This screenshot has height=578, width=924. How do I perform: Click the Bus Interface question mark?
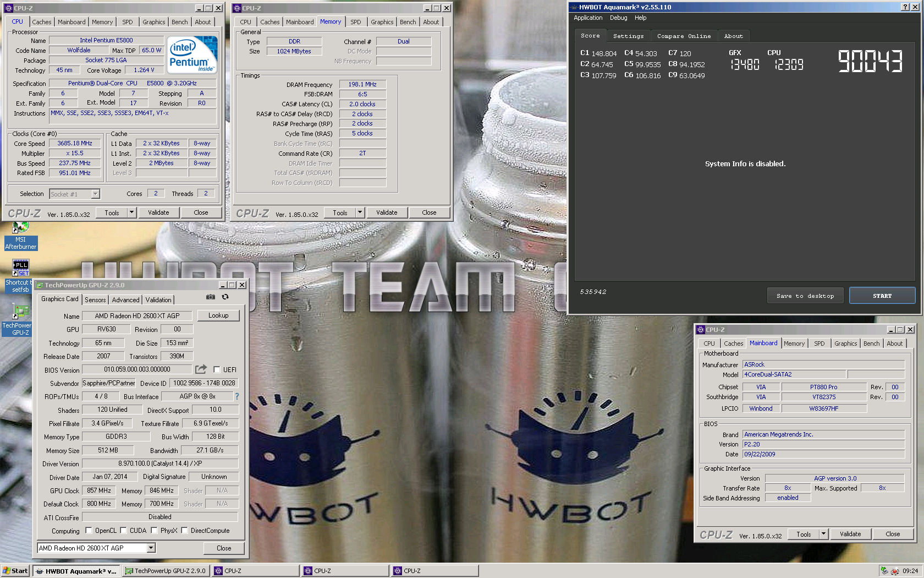[x=237, y=396]
